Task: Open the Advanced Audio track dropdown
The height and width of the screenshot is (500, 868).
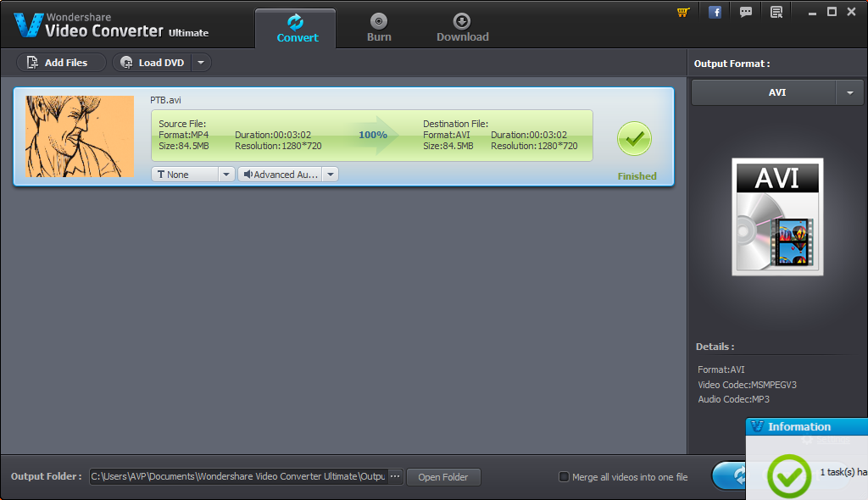Action: point(280,175)
